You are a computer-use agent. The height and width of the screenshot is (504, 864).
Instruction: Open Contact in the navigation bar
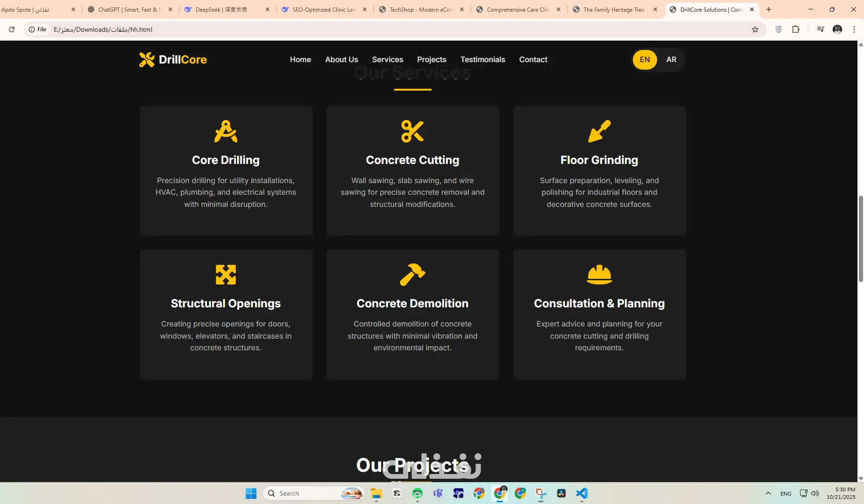tap(533, 60)
